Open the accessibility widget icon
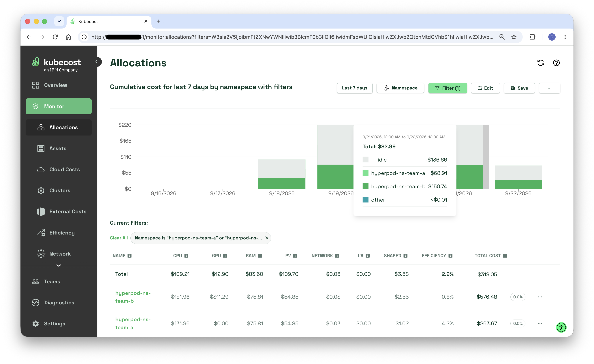This screenshot has height=364, width=594. click(x=561, y=327)
